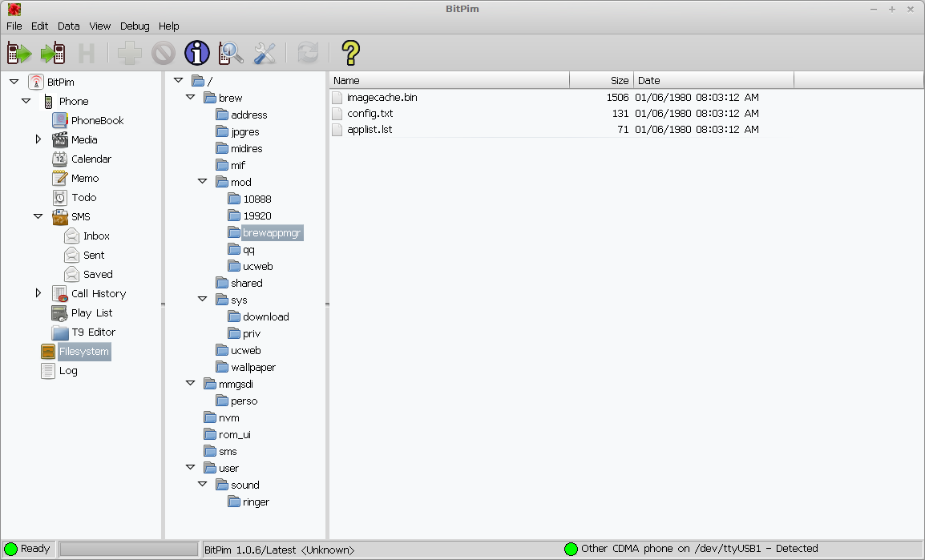Screen dimensions: 925x560
Task: Select the 10888 folder
Action: 257,199
